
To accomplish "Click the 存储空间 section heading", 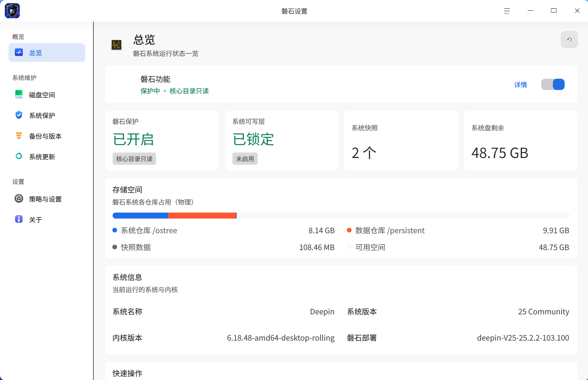I will tap(127, 190).
